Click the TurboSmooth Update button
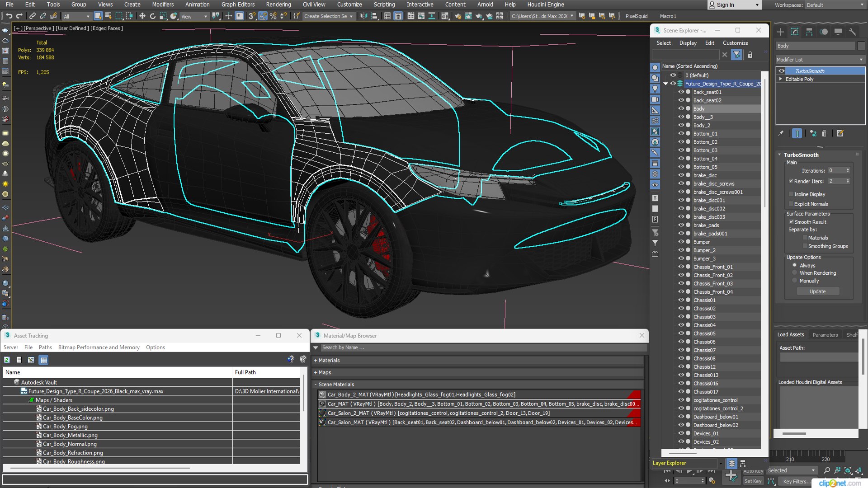Screen dimensions: 868x488 [x=817, y=291]
